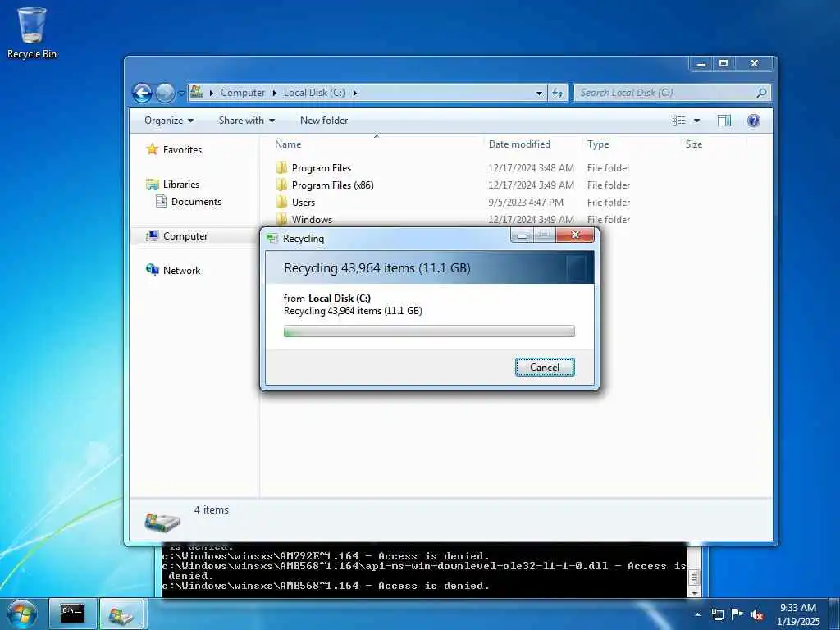Cancel the Recycling operation
The height and width of the screenshot is (630, 840).
click(x=545, y=367)
